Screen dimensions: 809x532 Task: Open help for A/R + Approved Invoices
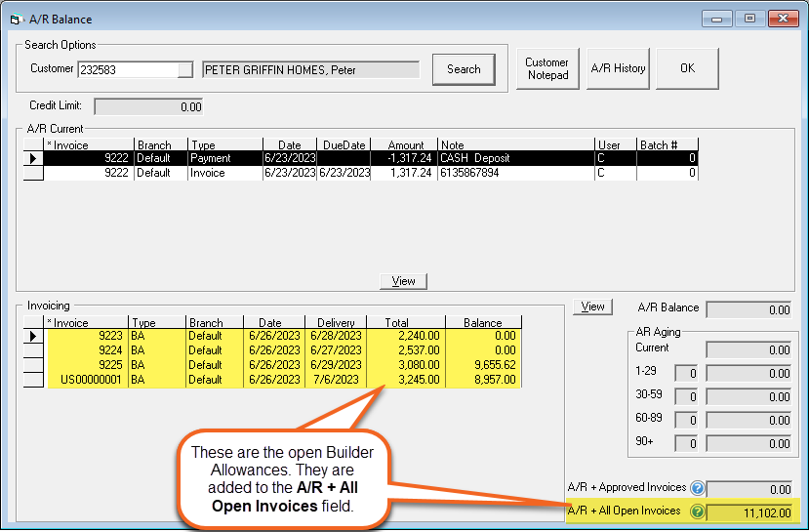tap(697, 488)
